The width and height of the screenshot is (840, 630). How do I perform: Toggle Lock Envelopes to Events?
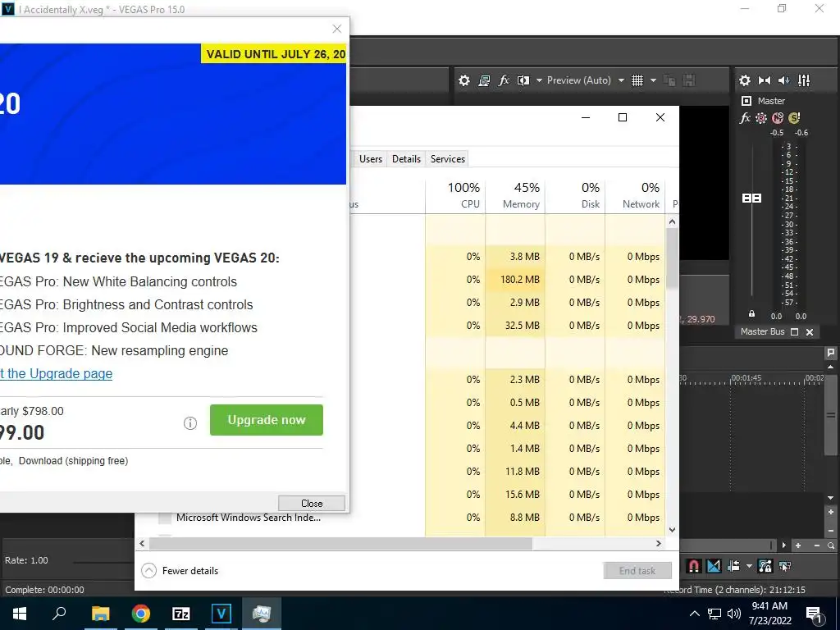(765, 566)
